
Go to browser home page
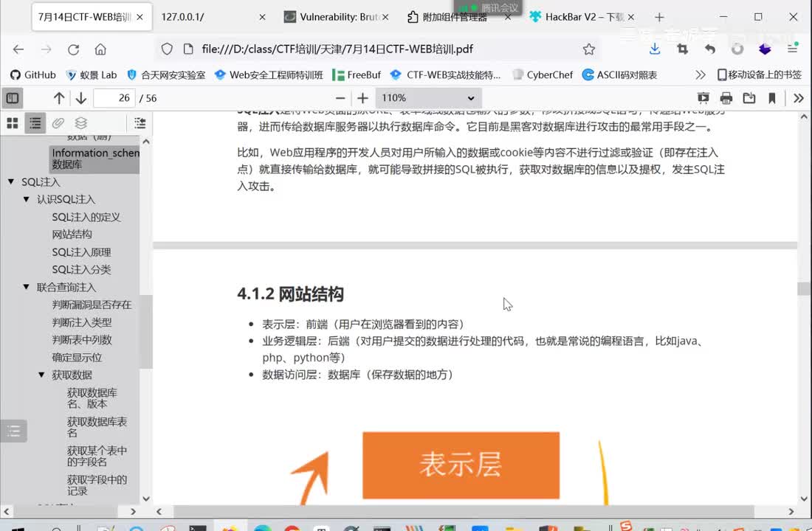tap(100, 49)
